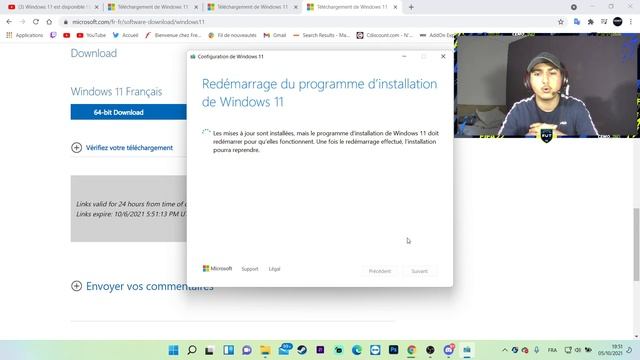Open Widgets from the taskbar
Image resolution: width=640 pixels, height=360 pixels.
point(229,350)
